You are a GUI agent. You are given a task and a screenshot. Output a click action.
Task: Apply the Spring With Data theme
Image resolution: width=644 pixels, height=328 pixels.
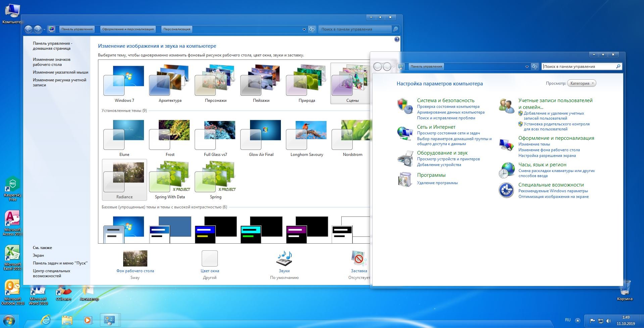170,180
